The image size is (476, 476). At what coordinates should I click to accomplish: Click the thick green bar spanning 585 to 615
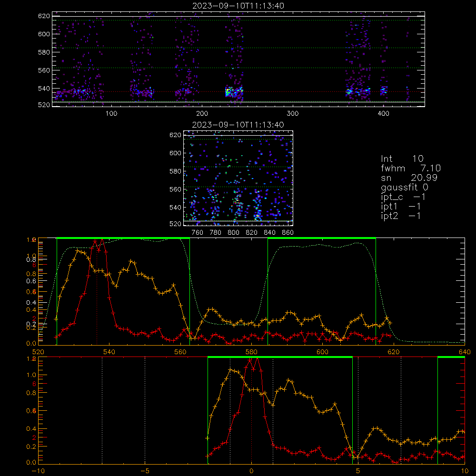pyautogui.click(x=322, y=238)
